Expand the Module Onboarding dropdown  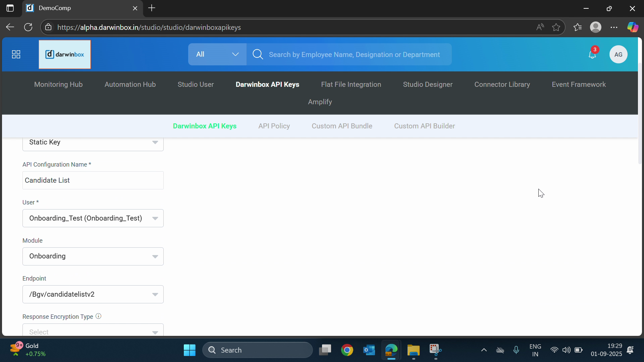[x=93, y=256]
